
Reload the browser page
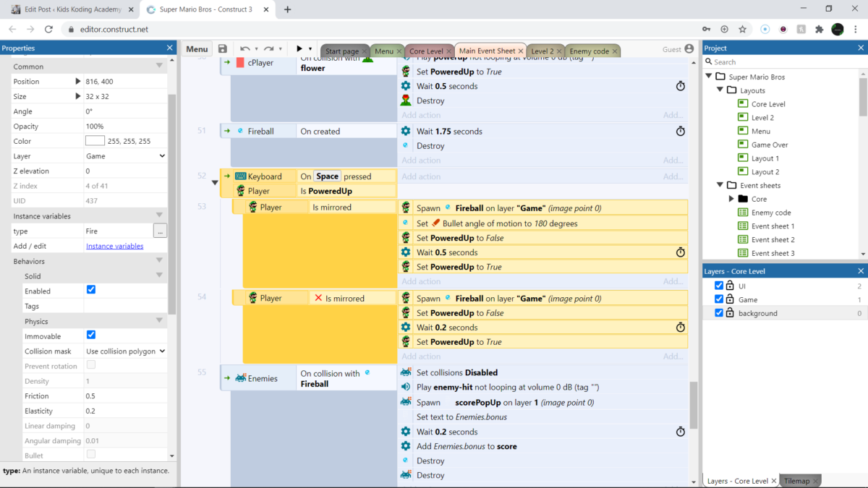[48, 29]
